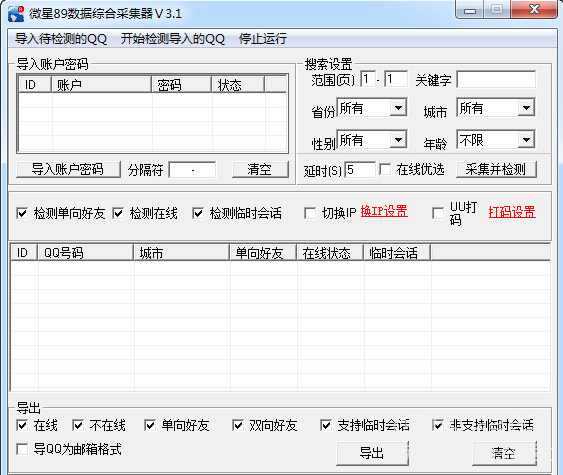Click the 密码 column header
Image resolution: width=563 pixels, height=475 pixels.
181,85
